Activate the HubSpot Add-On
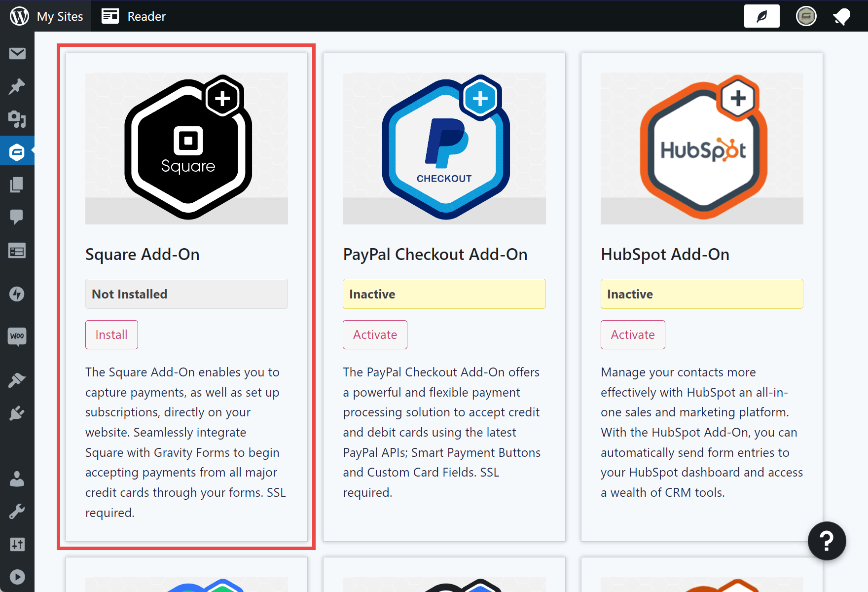This screenshot has width=868, height=592. tap(633, 334)
